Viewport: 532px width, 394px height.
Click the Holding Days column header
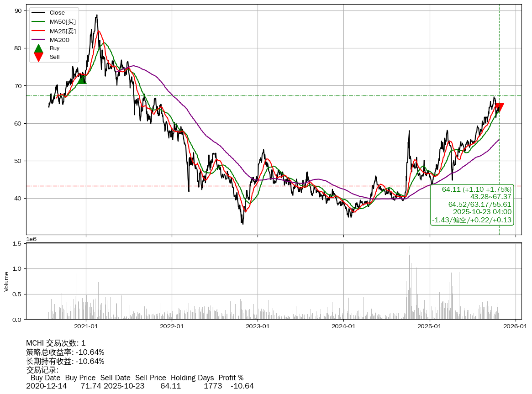[192, 378]
